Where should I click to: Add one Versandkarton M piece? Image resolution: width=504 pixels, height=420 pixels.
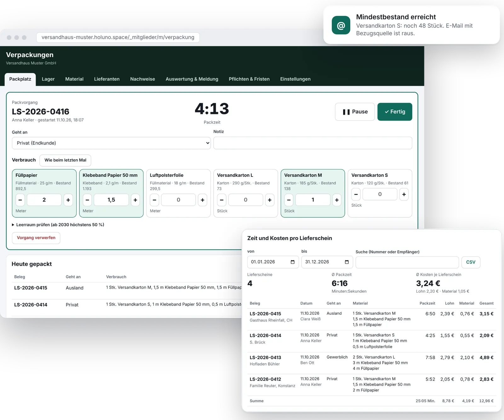click(337, 200)
